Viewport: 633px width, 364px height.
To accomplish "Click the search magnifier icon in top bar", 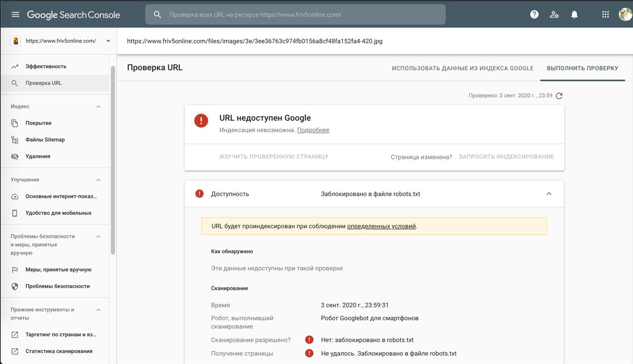I will tap(157, 14).
